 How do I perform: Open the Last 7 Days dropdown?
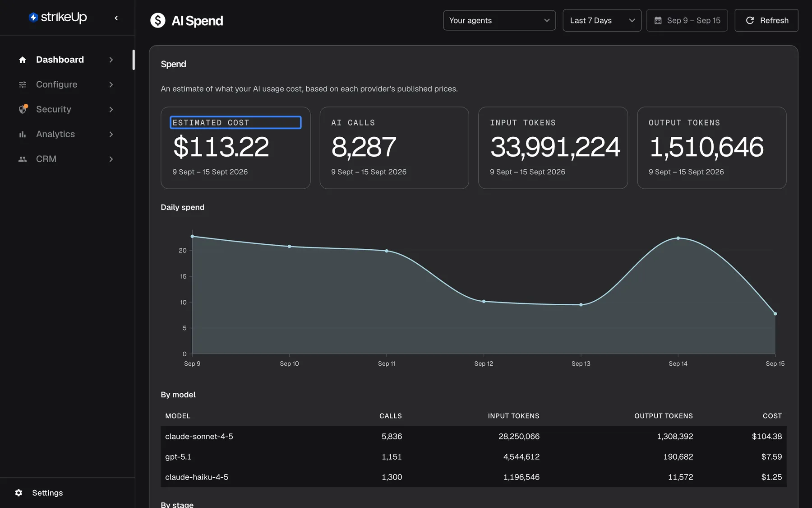coord(602,20)
